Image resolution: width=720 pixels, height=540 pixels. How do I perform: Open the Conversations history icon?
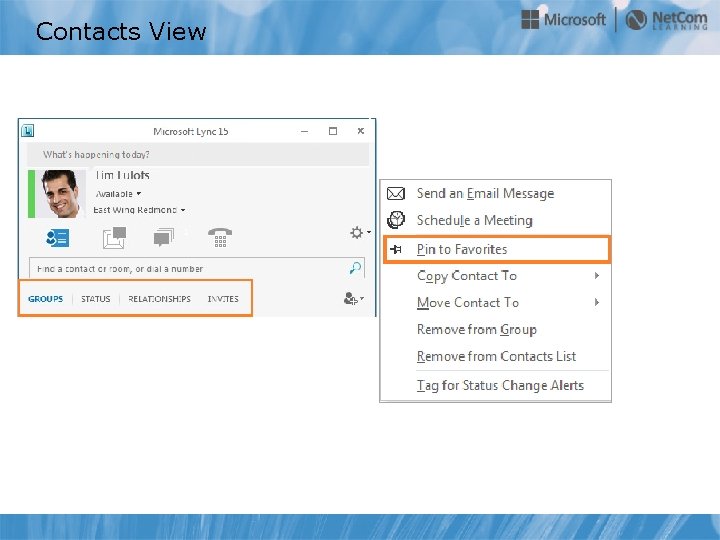164,237
